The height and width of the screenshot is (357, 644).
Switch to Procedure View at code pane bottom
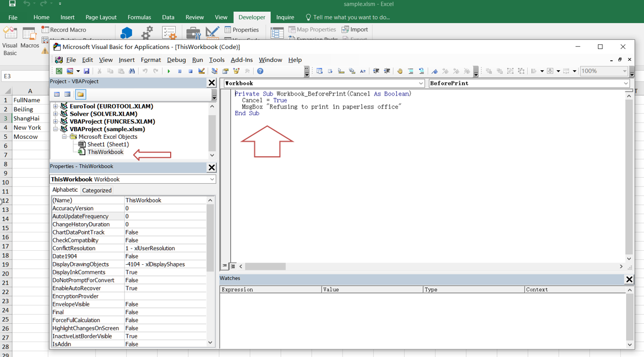point(225,266)
